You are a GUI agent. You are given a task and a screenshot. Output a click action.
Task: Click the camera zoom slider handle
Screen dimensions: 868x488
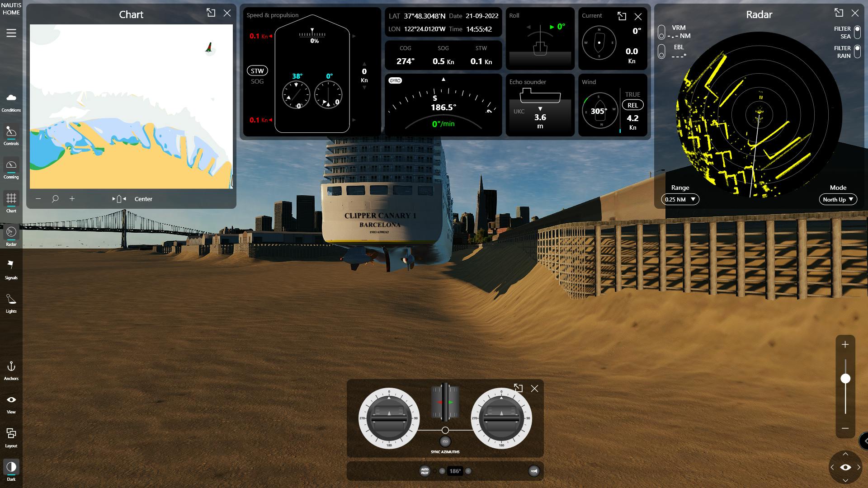845,379
